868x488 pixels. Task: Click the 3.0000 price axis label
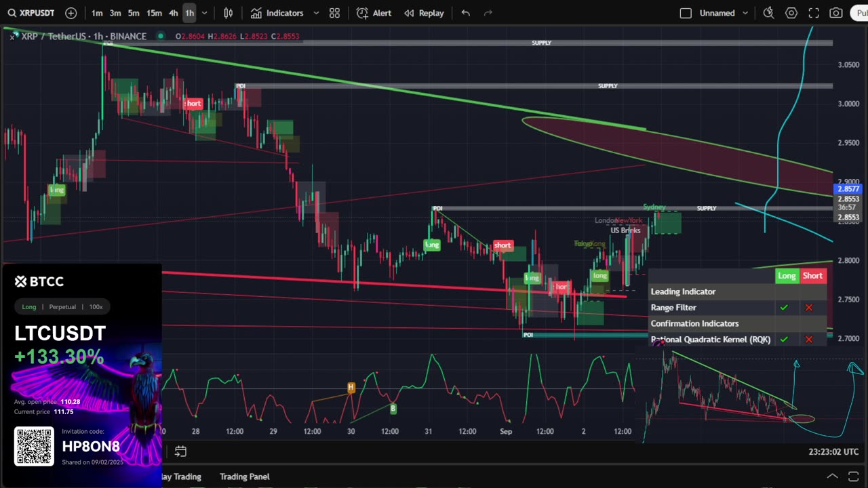pyautogui.click(x=848, y=104)
